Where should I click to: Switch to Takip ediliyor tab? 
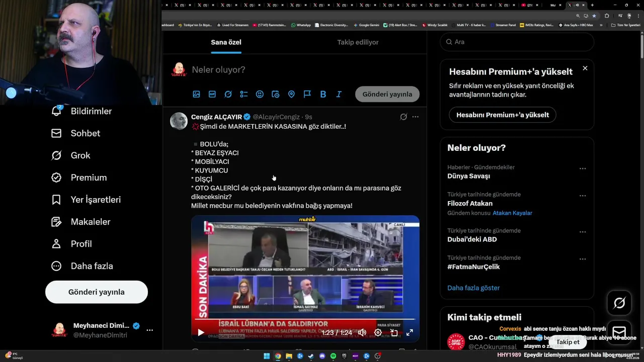(x=358, y=42)
